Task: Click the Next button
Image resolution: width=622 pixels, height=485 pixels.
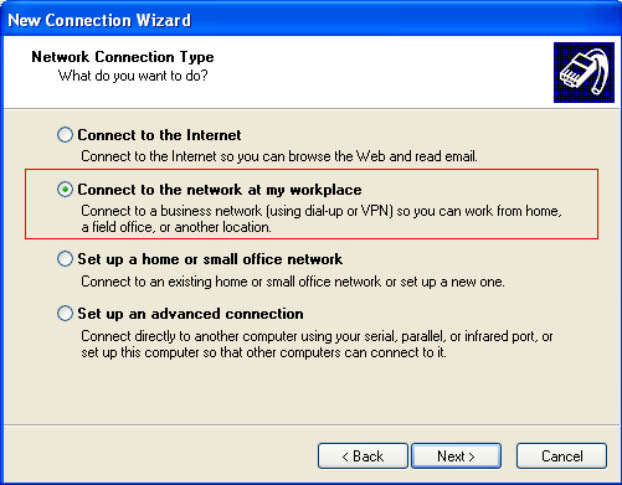Action: 456,456
